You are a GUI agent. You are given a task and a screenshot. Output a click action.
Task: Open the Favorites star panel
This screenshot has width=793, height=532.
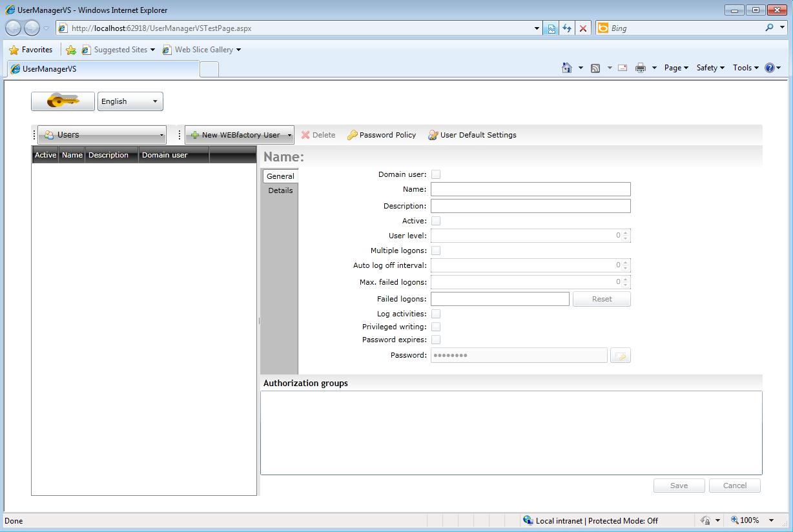(31, 50)
